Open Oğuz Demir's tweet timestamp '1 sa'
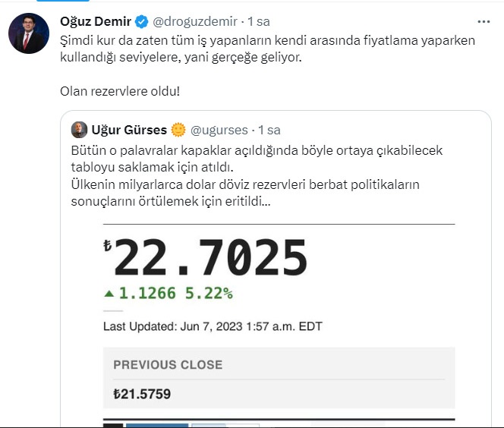 (260, 20)
